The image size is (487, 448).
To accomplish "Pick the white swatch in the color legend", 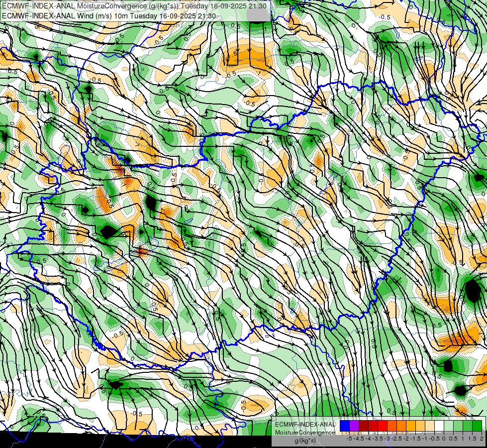I will pos(439,426).
